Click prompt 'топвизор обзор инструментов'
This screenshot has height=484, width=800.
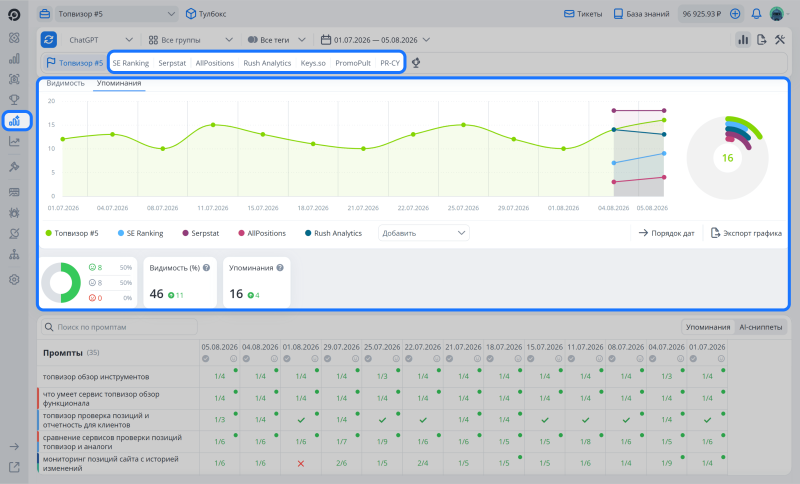coord(96,377)
